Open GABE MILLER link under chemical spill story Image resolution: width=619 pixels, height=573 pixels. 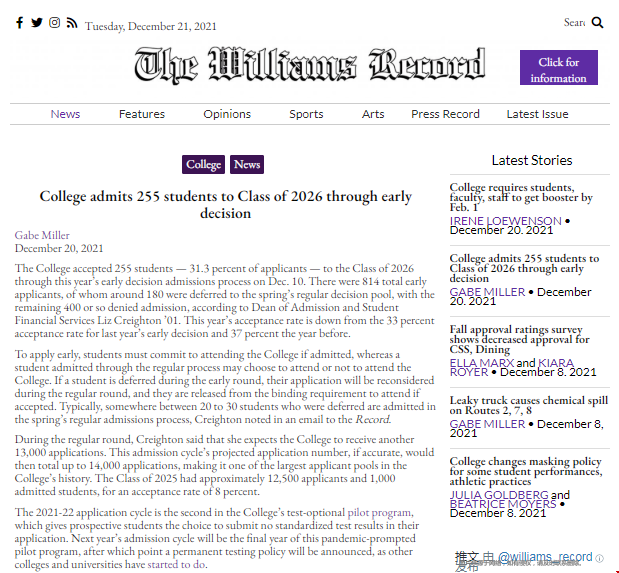point(487,424)
